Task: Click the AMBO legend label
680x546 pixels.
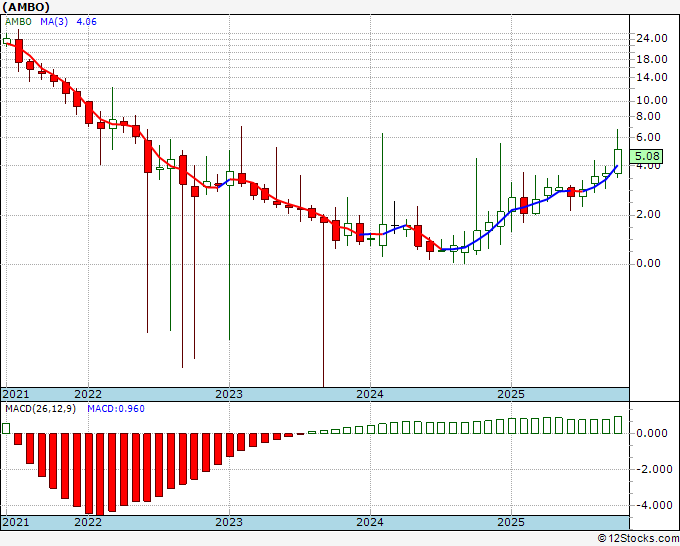Action: click(18, 22)
